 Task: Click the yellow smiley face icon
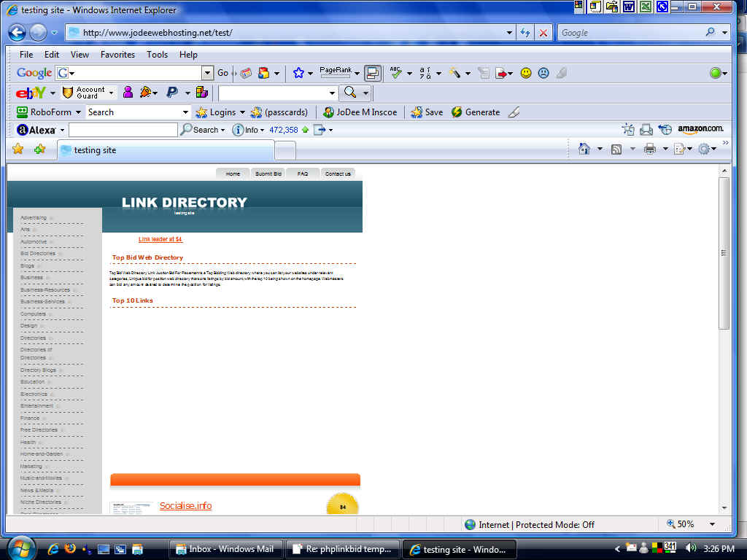[x=526, y=73]
